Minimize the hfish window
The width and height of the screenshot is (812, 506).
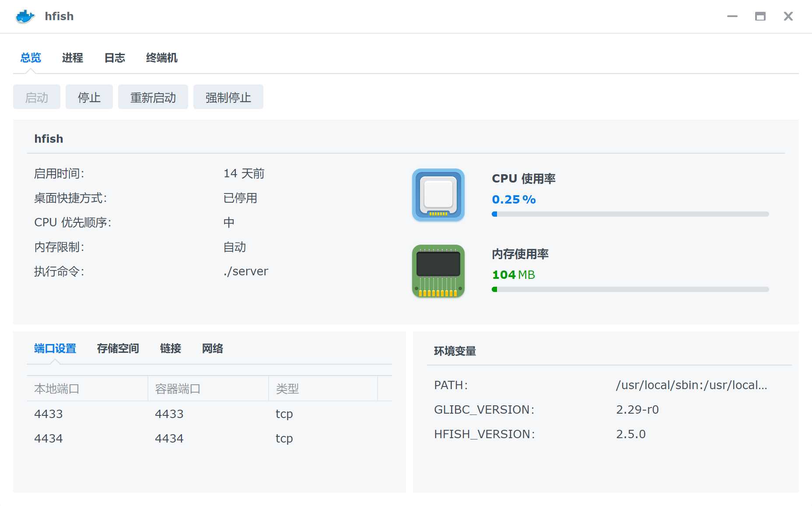point(732,17)
